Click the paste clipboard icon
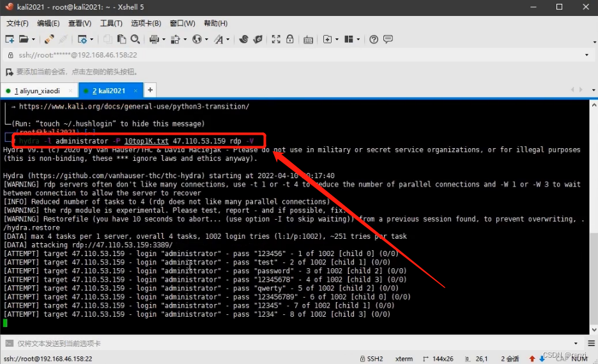The width and height of the screenshot is (598, 364). pos(121,39)
